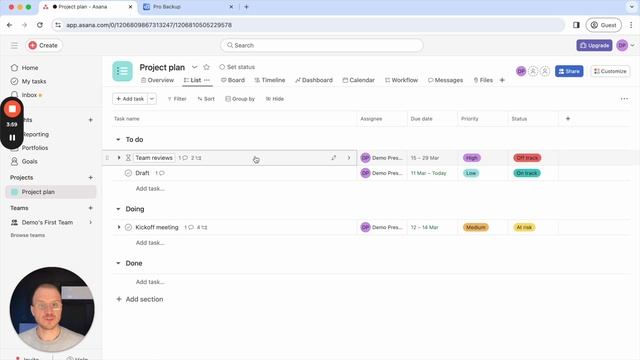
Task: Click the Browse teams link
Action: coord(28,236)
